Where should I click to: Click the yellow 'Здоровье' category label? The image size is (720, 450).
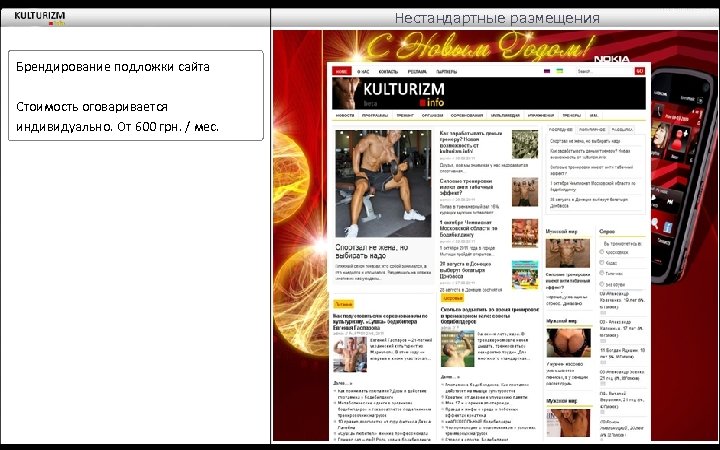coord(452,298)
